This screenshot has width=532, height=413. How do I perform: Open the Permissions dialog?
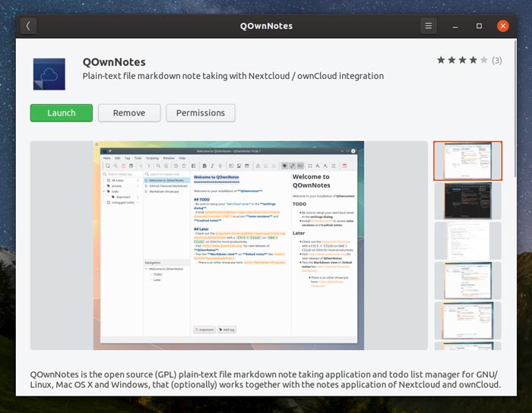point(201,113)
